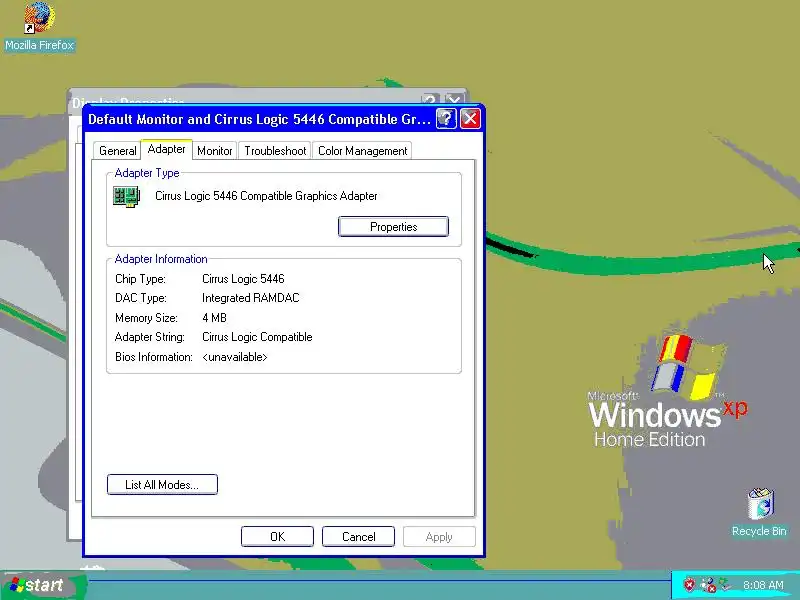Screen dimensions: 800x600
Task: Click the Memory Size value '4 MB'
Action: click(x=214, y=318)
